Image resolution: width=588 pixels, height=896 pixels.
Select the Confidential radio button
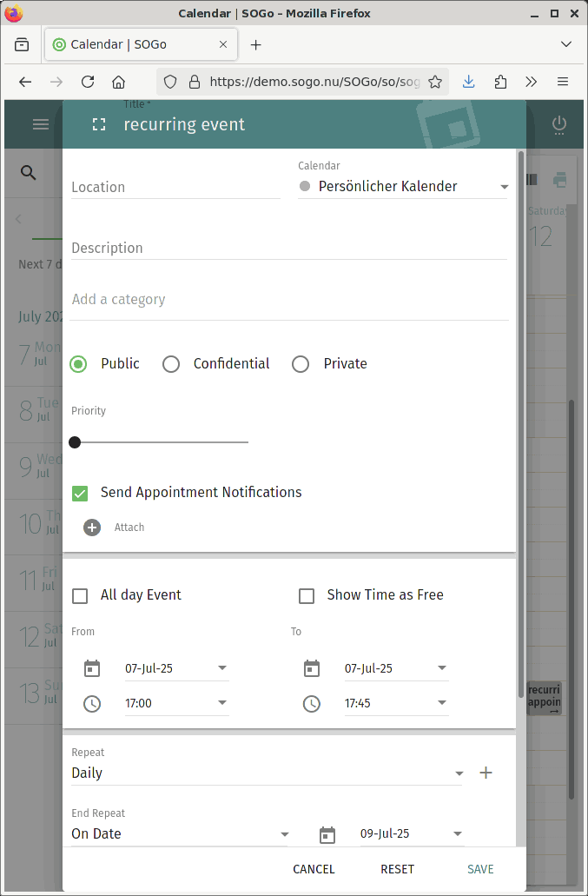click(171, 364)
